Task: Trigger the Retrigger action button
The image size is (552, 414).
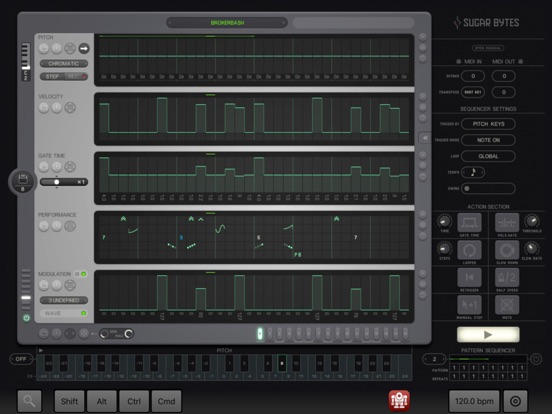Action: point(469,278)
